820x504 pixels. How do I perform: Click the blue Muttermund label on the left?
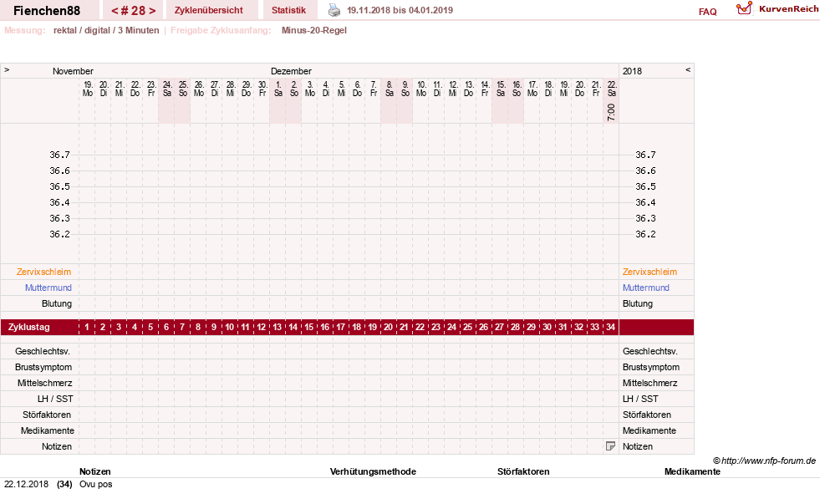pyautogui.click(x=48, y=288)
